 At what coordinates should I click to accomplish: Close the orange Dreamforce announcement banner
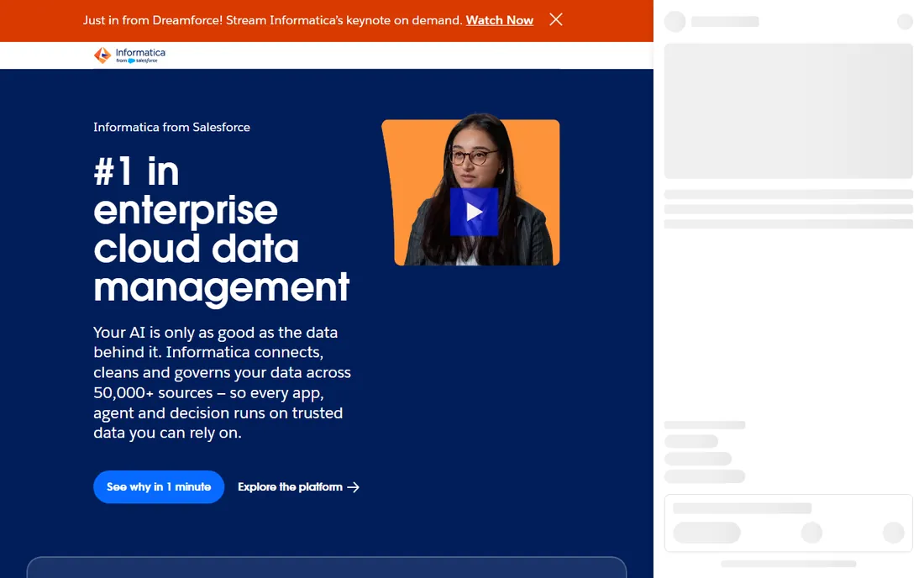556,19
